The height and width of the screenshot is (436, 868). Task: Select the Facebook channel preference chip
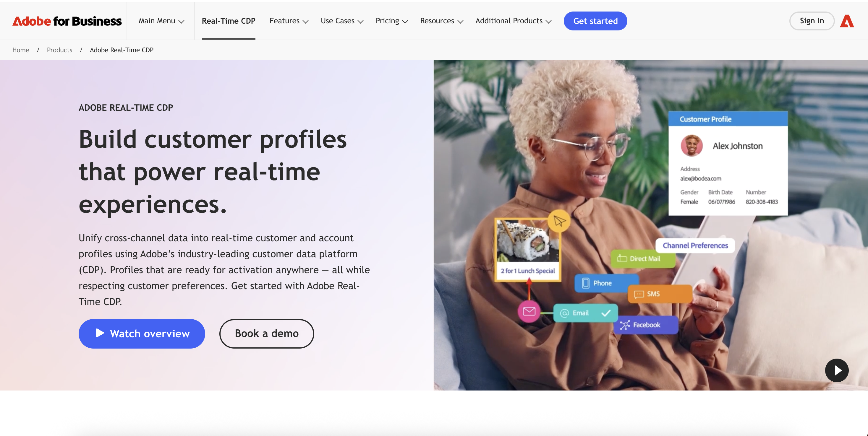pos(645,325)
